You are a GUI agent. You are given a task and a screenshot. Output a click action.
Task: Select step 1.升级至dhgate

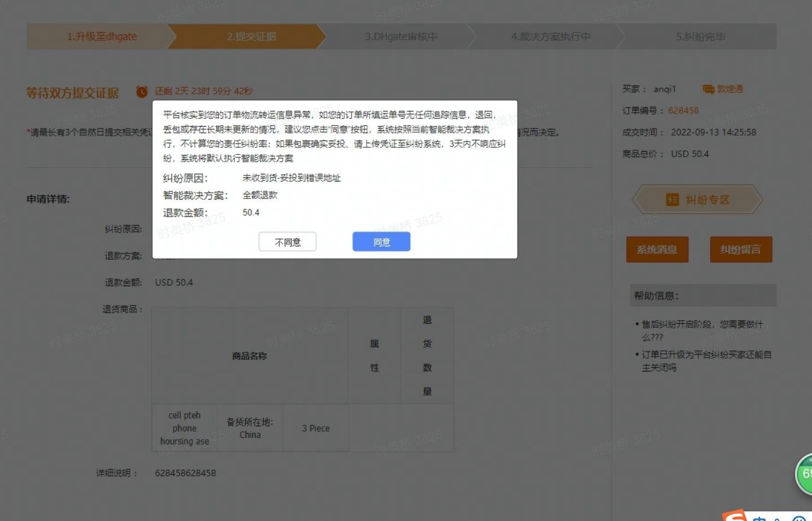(x=101, y=36)
